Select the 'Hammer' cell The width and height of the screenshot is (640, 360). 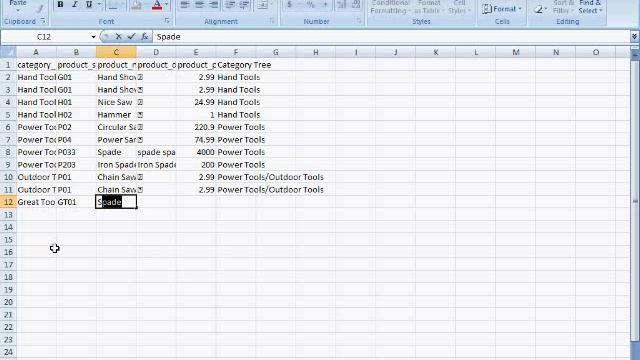pyautogui.click(x=116, y=115)
